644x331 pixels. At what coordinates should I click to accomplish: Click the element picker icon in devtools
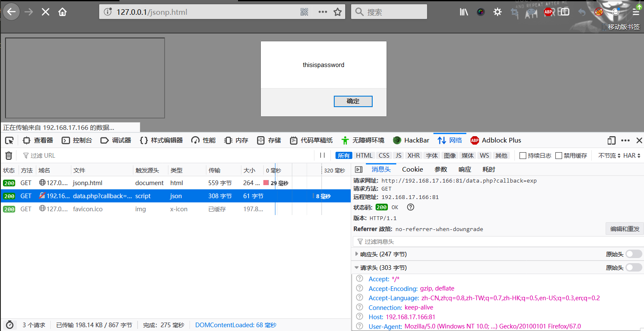point(9,140)
